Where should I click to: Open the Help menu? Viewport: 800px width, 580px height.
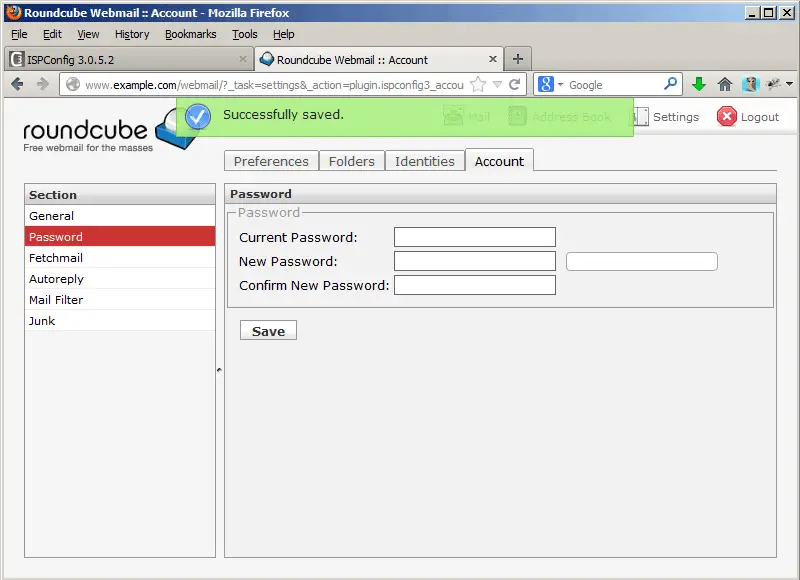pyautogui.click(x=283, y=34)
